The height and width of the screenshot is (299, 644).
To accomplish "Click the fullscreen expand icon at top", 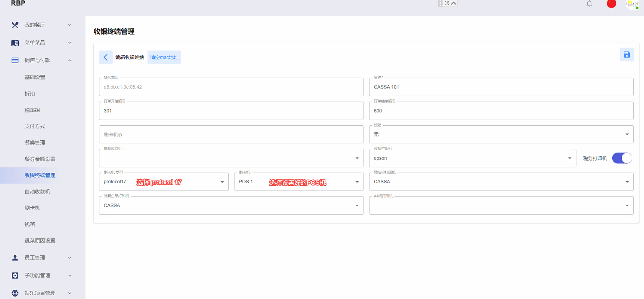I will 447,3.
